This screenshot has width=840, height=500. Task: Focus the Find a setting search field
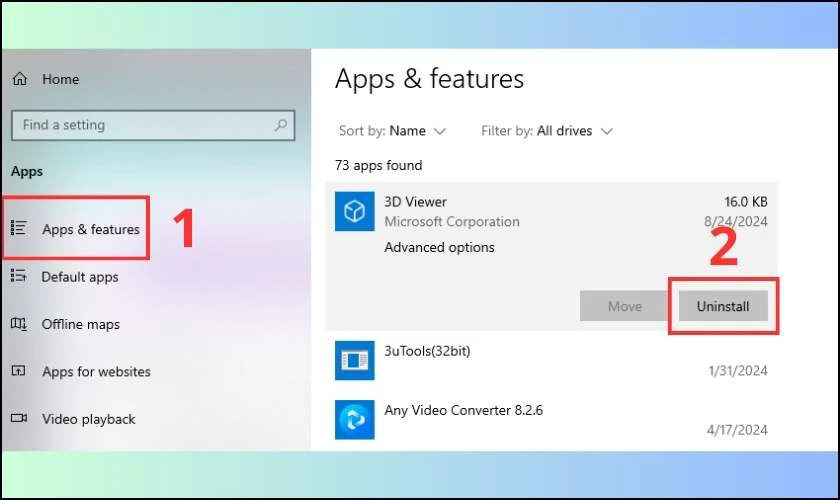click(x=153, y=125)
